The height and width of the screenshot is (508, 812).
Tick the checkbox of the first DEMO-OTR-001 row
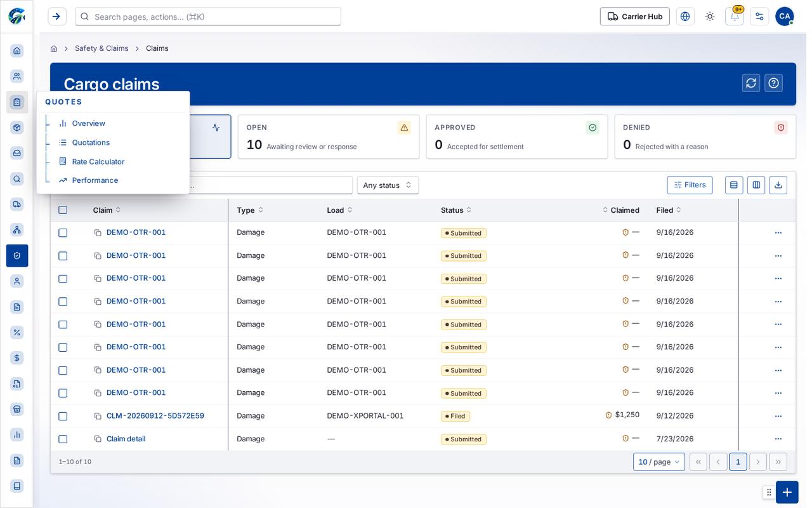63,233
